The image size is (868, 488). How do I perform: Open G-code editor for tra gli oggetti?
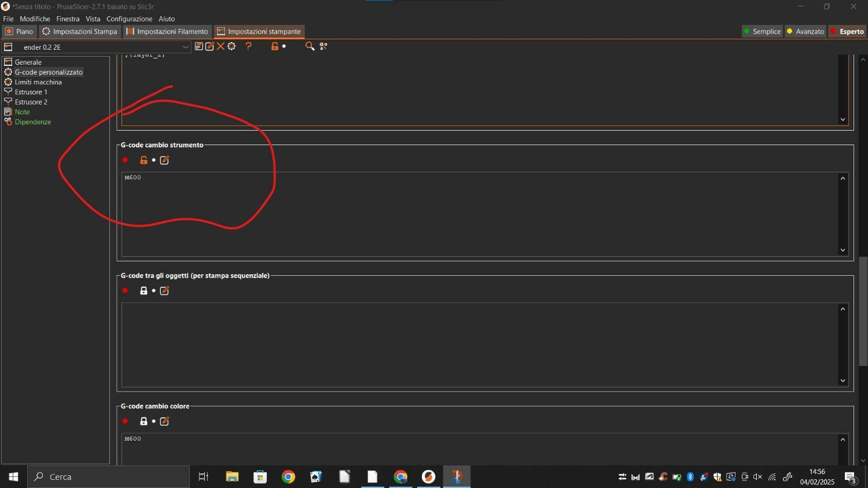coord(164,291)
